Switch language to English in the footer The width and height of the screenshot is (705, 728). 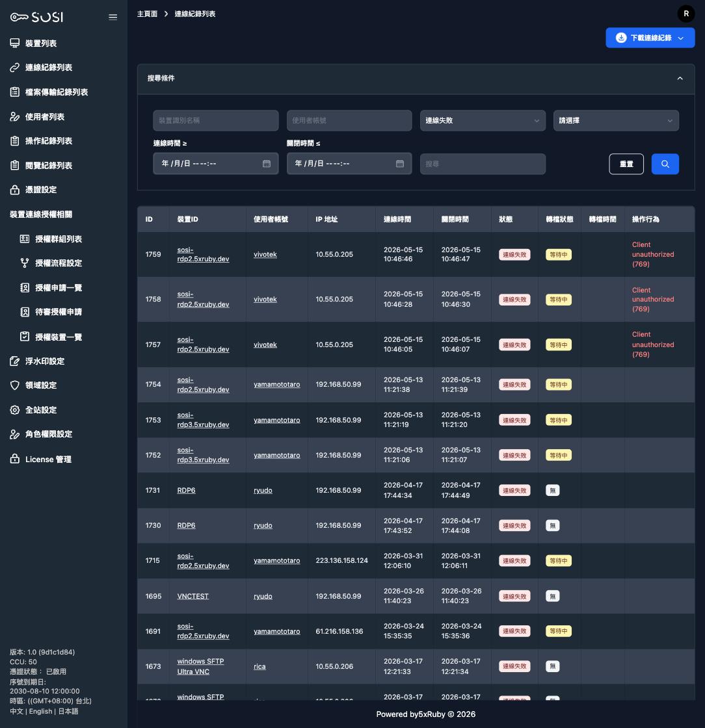coord(40,711)
